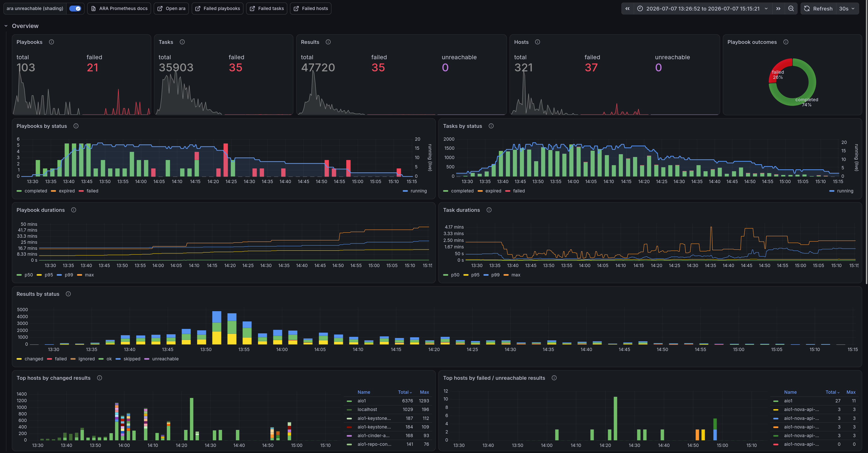
Task: Show info for Results panel
Action: point(328,42)
